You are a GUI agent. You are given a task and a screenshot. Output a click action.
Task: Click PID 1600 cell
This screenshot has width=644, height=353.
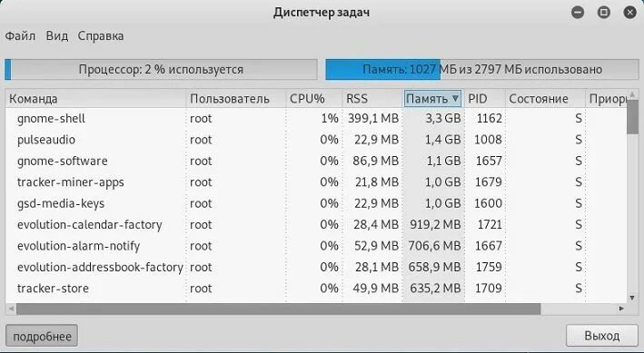pos(489,203)
